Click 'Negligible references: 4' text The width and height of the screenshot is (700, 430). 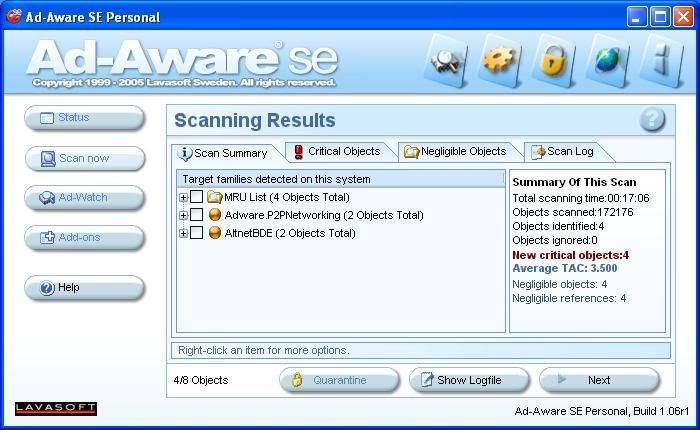(569, 298)
